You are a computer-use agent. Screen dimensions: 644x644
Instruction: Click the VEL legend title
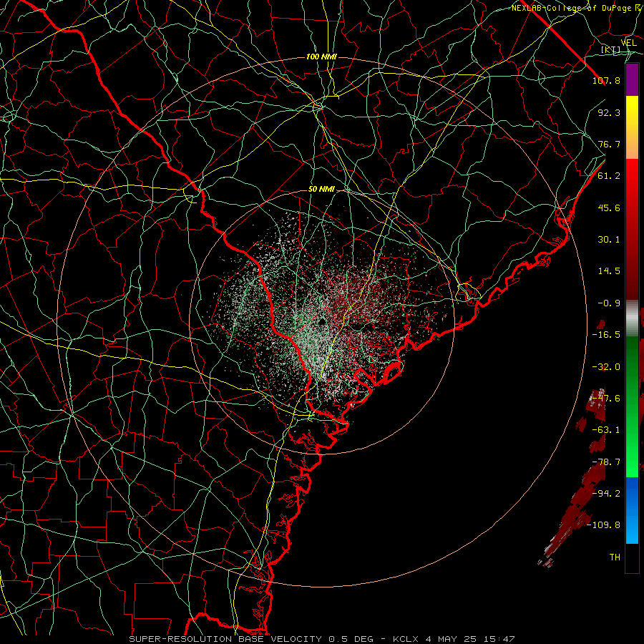[x=628, y=43]
